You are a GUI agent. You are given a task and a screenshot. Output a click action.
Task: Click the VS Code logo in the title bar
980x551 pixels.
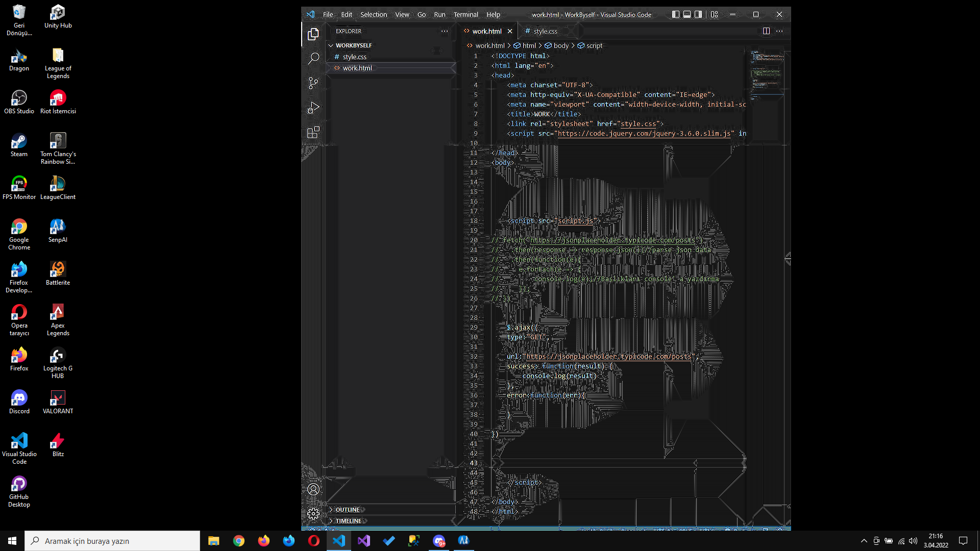click(x=311, y=15)
